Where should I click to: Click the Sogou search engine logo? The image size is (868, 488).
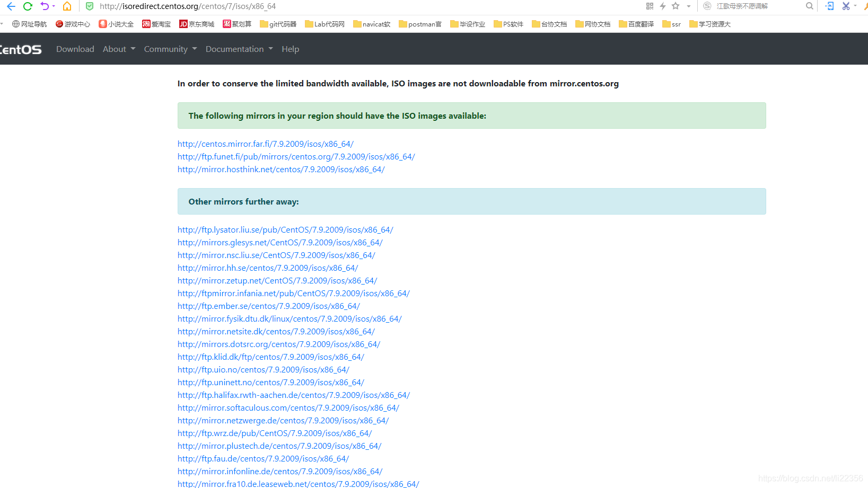pyautogui.click(x=707, y=6)
